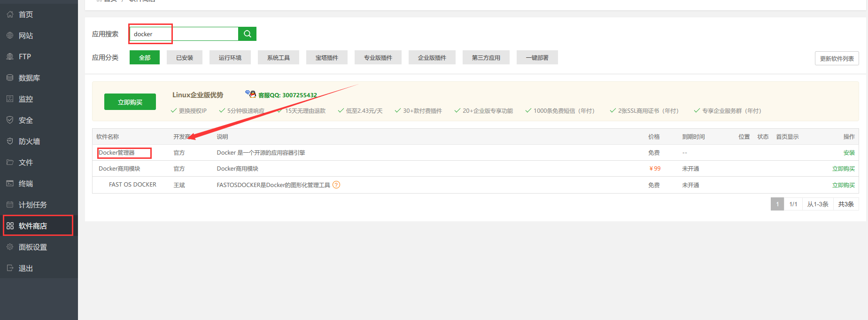Click 立即购买 for Docker商用模块
Image resolution: width=868 pixels, height=320 pixels.
pos(844,169)
